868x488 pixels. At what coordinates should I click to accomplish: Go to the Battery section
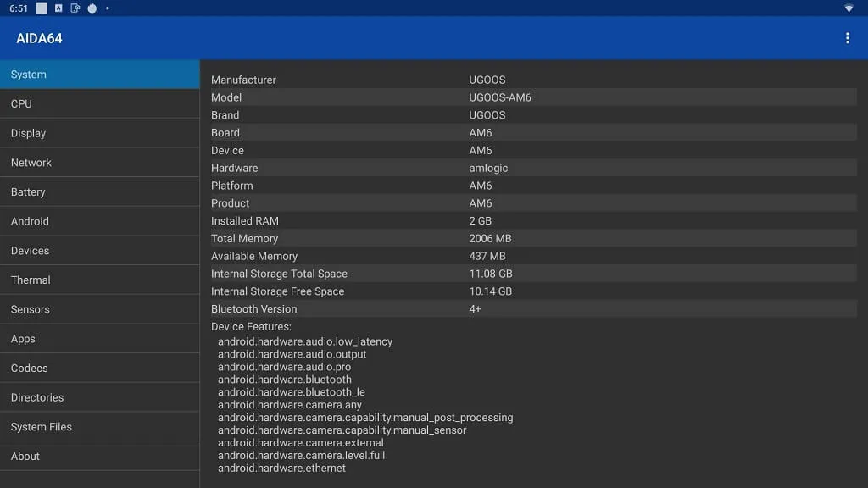(99, 192)
